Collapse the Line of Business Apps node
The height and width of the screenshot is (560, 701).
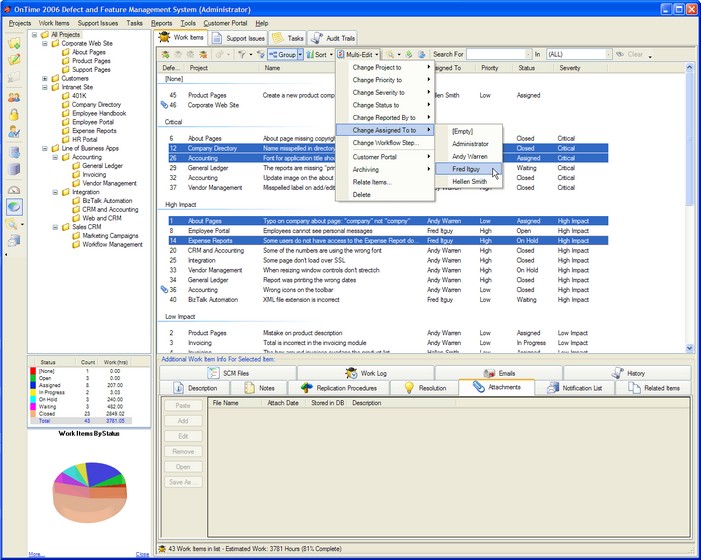coord(45,148)
